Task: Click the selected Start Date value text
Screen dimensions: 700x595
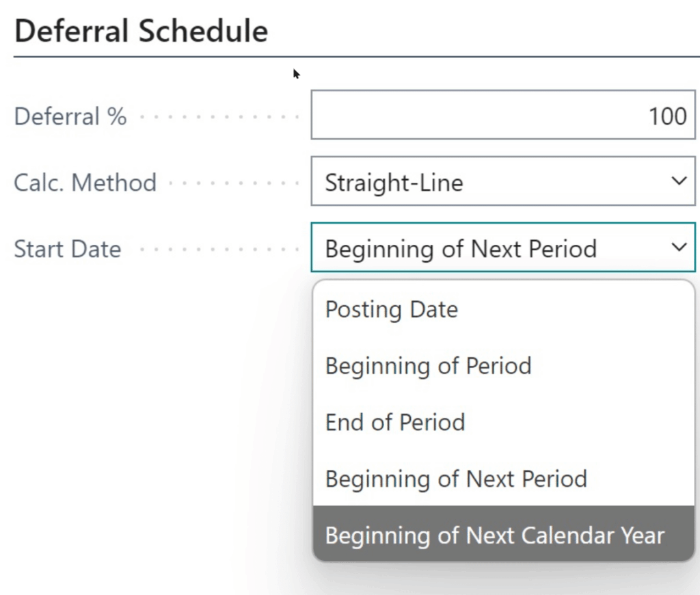Action: click(x=461, y=248)
